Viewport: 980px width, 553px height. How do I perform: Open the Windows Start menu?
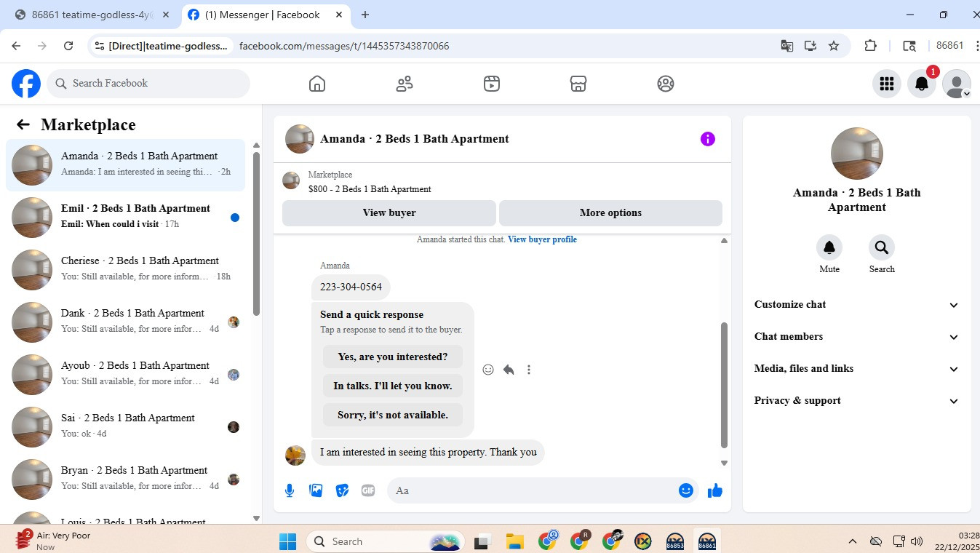pyautogui.click(x=288, y=541)
